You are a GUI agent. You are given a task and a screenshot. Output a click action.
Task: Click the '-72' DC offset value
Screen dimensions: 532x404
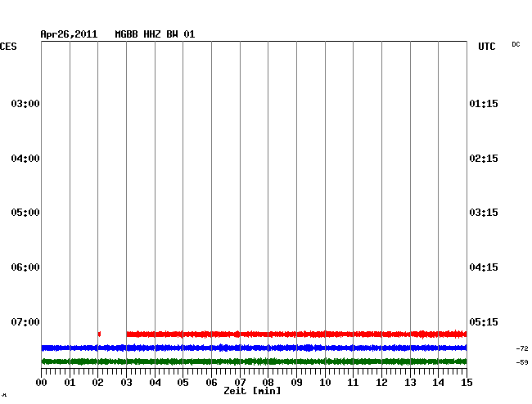pyautogui.click(x=522, y=348)
